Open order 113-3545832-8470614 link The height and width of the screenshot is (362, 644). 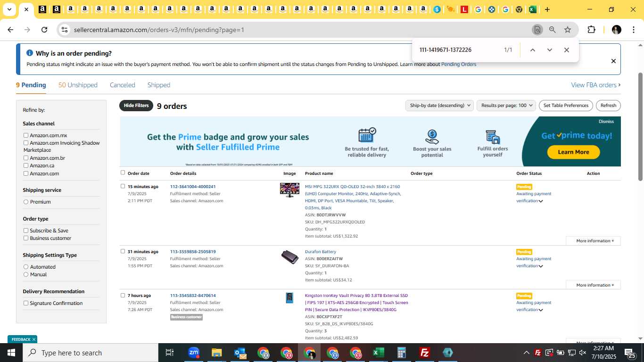click(x=193, y=296)
